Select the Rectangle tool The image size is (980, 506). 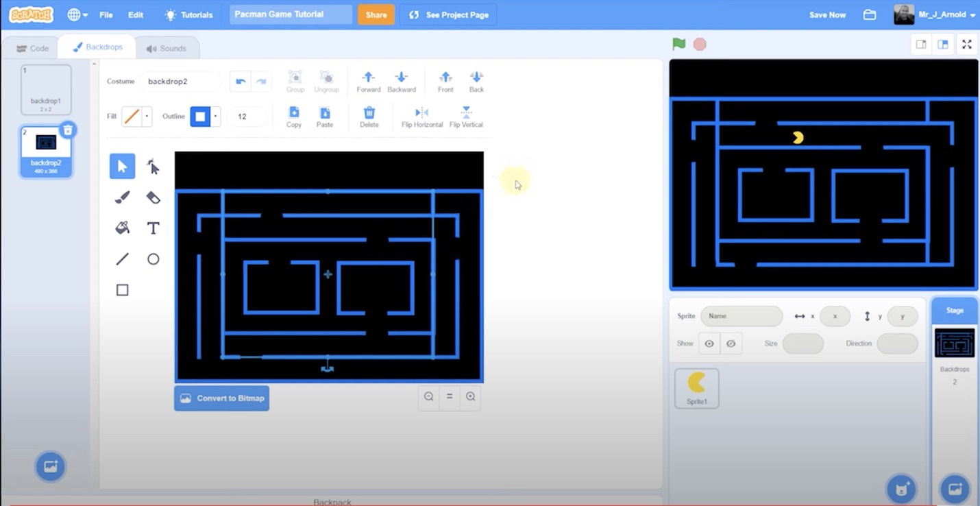tap(122, 290)
